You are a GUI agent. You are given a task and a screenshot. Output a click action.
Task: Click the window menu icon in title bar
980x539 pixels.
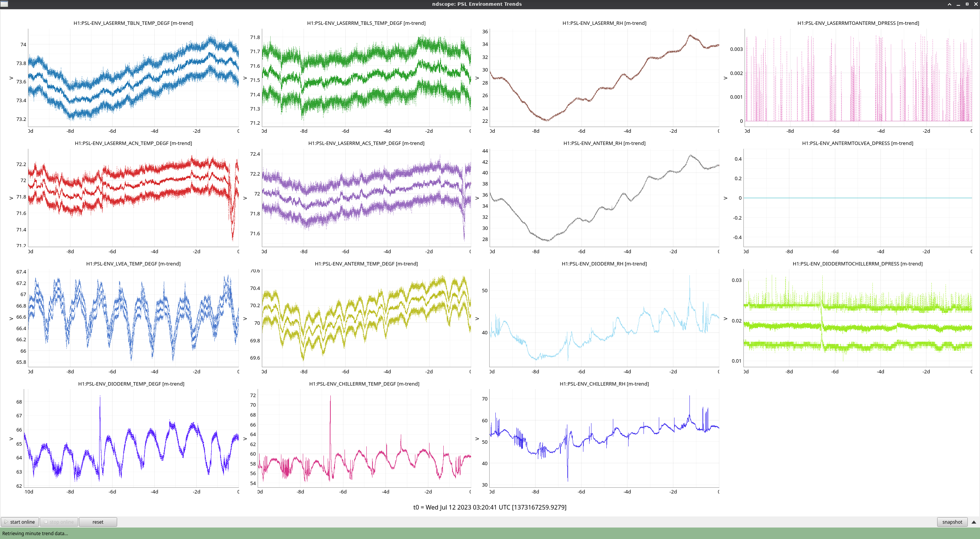pos(4,4)
